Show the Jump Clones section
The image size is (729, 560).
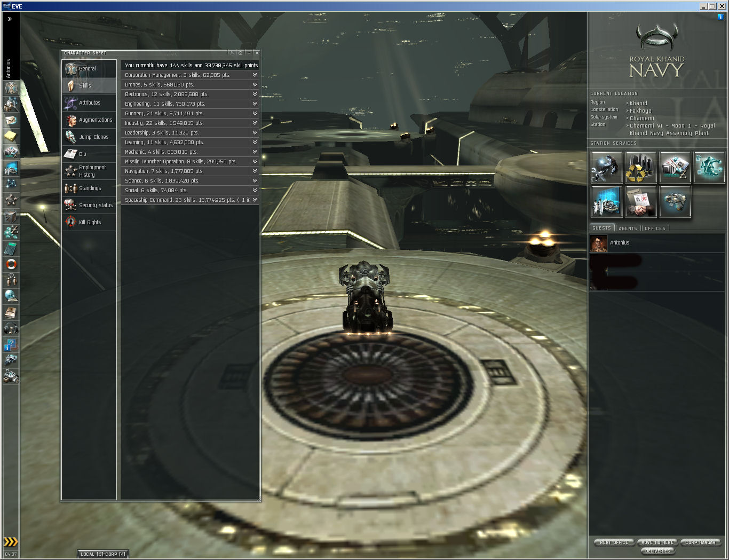[x=89, y=137]
